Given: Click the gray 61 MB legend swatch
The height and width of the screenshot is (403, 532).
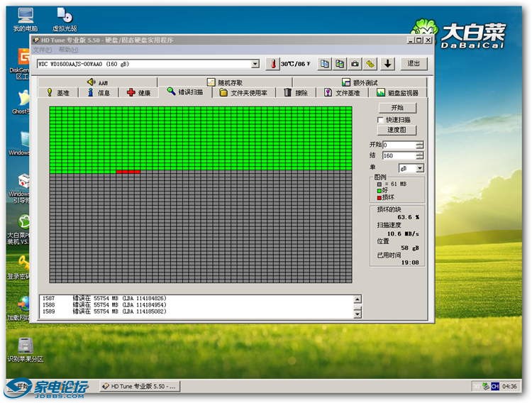Looking at the screenshot, I should point(379,184).
